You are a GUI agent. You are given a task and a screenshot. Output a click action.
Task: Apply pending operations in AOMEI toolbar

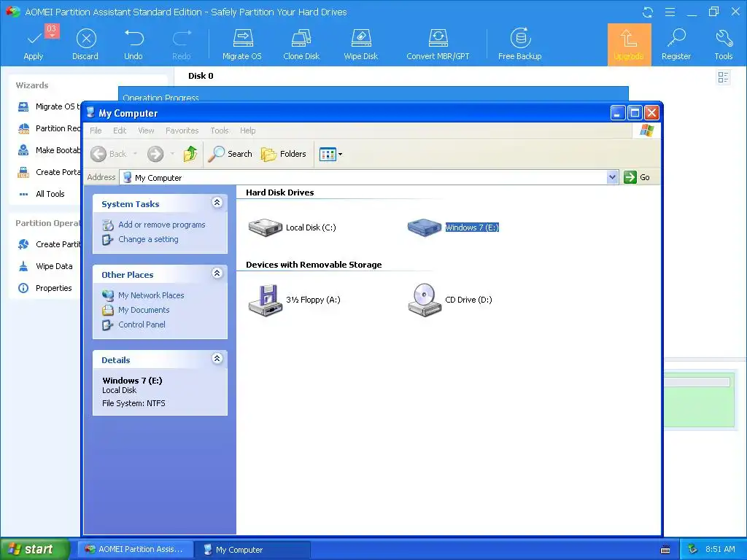tap(34, 44)
